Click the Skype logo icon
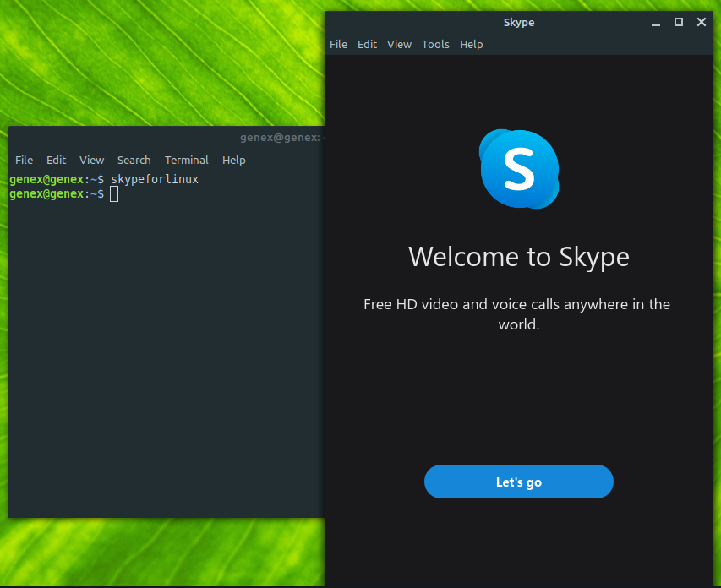 pos(519,169)
